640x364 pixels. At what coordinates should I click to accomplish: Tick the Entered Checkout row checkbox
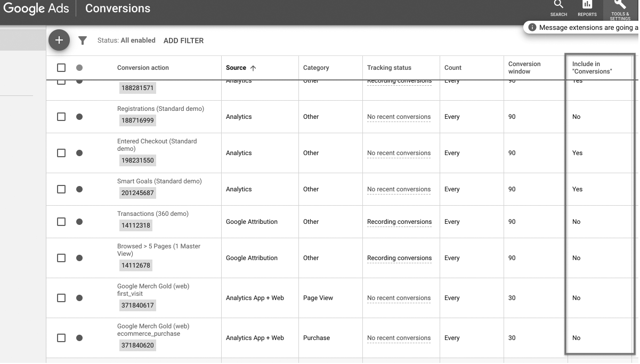point(61,153)
